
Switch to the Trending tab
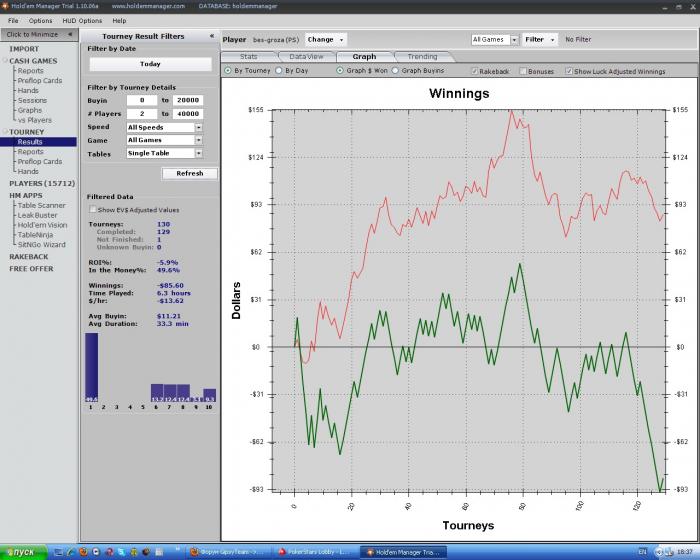click(x=422, y=57)
